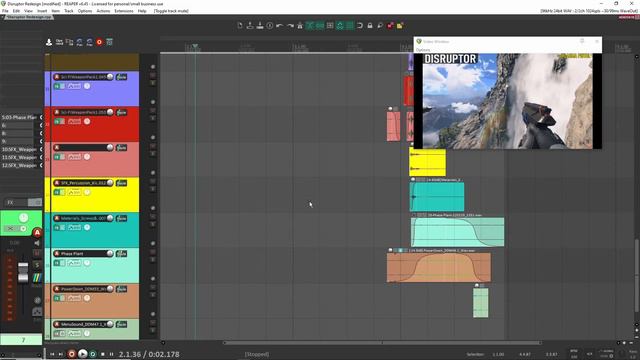Click the horizontal arrange scrollbar
Image resolution: width=640 pixels, height=360 pixels.
click(382, 343)
